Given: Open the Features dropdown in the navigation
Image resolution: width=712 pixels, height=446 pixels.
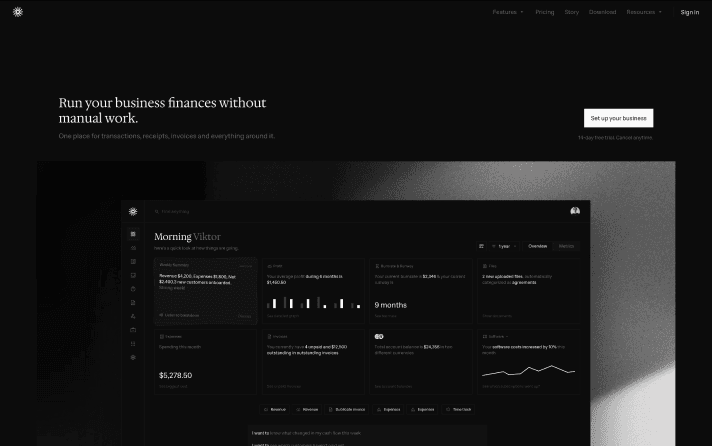Looking at the screenshot, I should point(508,12).
